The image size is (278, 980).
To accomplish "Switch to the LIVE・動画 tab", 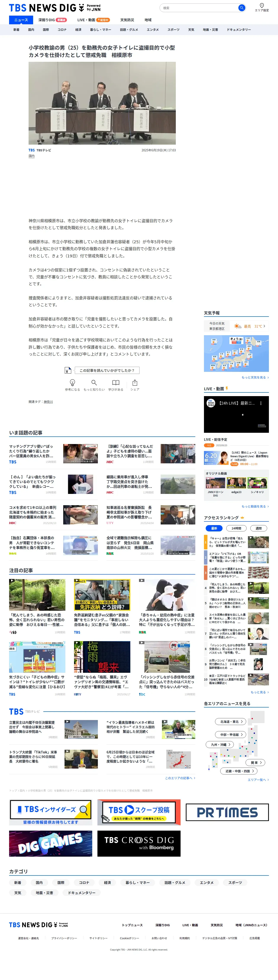I will click(x=94, y=20).
